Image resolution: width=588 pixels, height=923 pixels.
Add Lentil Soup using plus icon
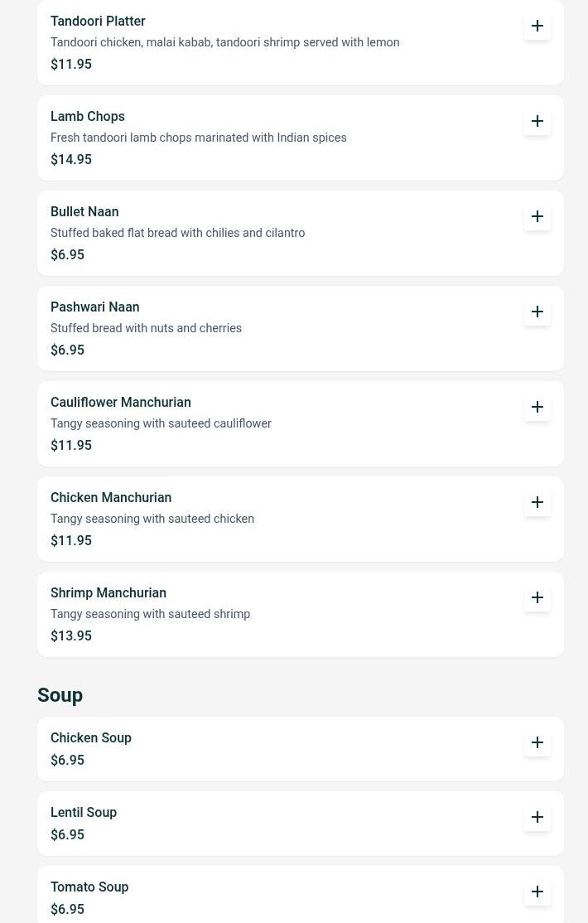click(x=537, y=817)
